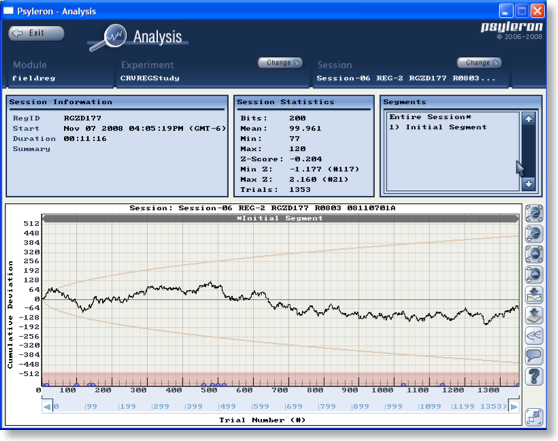
Task: Click the save graph image icon
Action: (534, 295)
